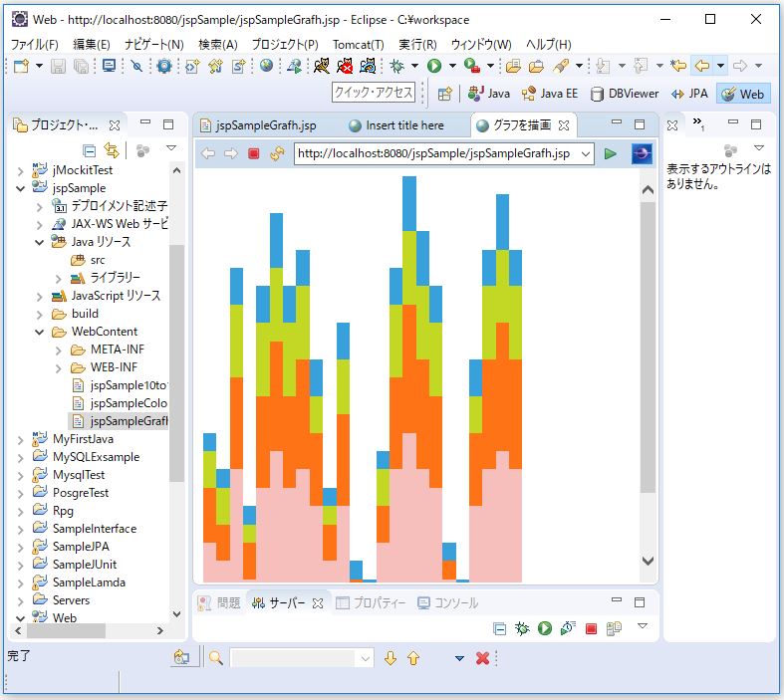Start the server with green play icon in Servers view

[545, 628]
